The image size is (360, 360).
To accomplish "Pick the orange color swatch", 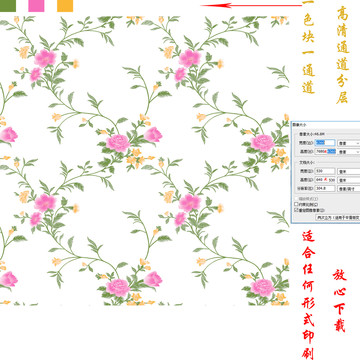I will (x=65, y=6).
